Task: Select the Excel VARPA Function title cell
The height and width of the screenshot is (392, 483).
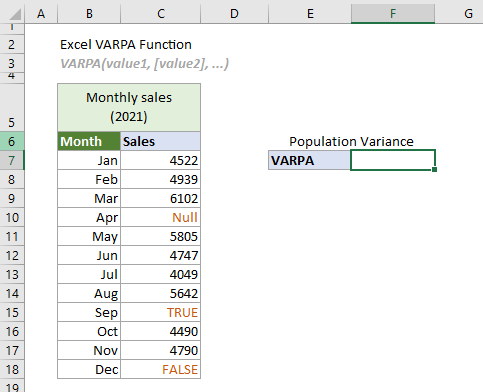Action: [126, 45]
